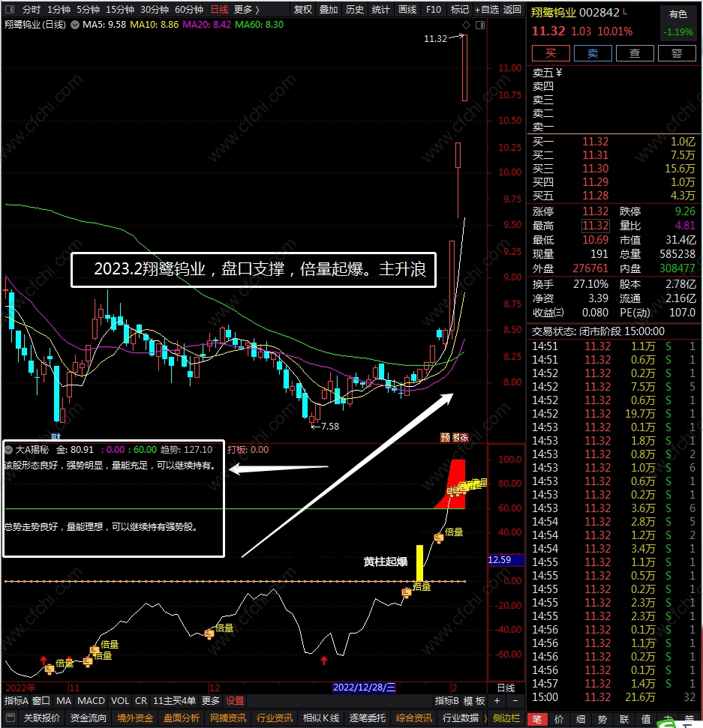The width and height of the screenshot is (703, 728).
Task: Open the 盘面分析 tab
Action: (x=182, y=718)
